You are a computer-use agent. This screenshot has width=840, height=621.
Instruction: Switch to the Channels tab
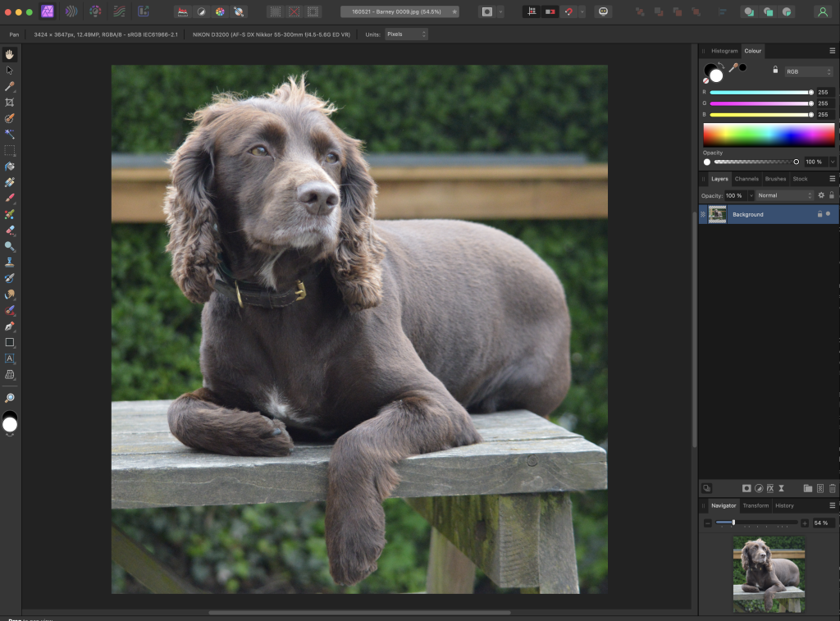point(746,179)
